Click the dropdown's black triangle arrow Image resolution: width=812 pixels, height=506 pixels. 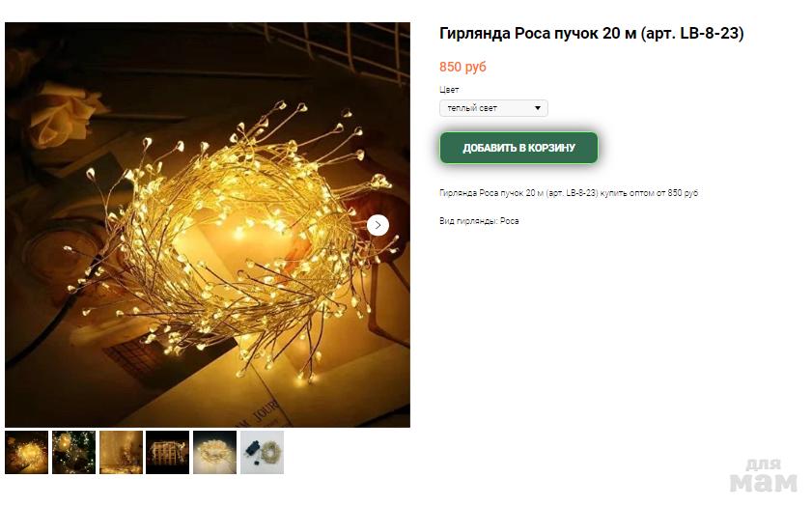click(538, 108)
